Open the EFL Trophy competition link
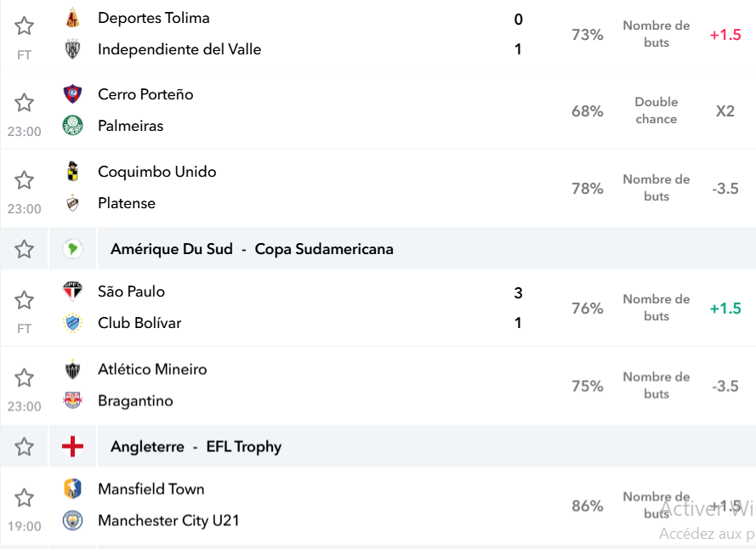The width and height of the screenshot is (756, 549). tap(244, 447)
